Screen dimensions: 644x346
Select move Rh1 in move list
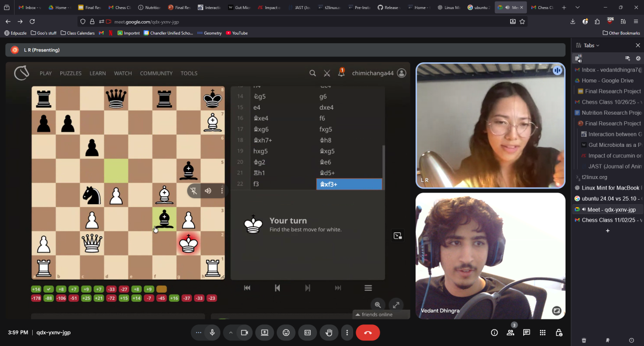click(x=283, y=173)
